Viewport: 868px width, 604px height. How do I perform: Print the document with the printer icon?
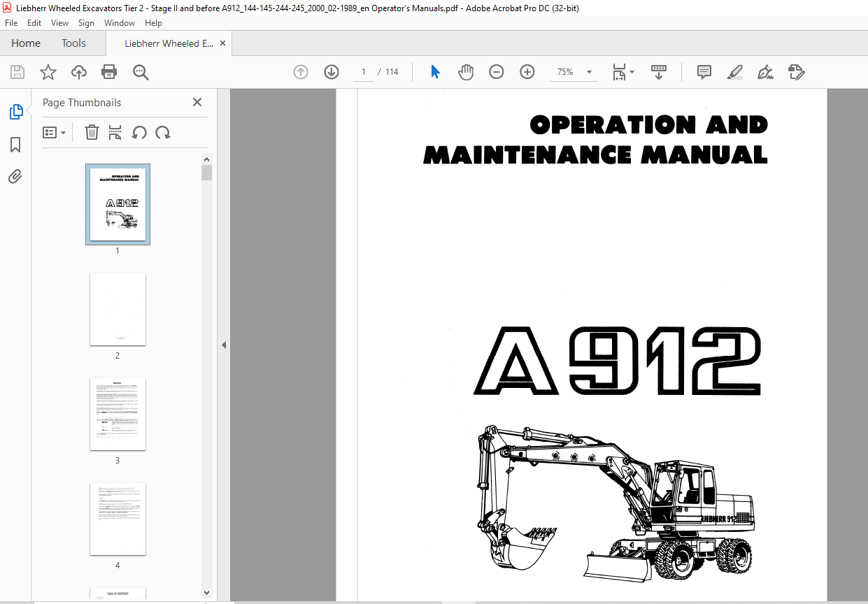pyautogui.click(x=109, y=72)
